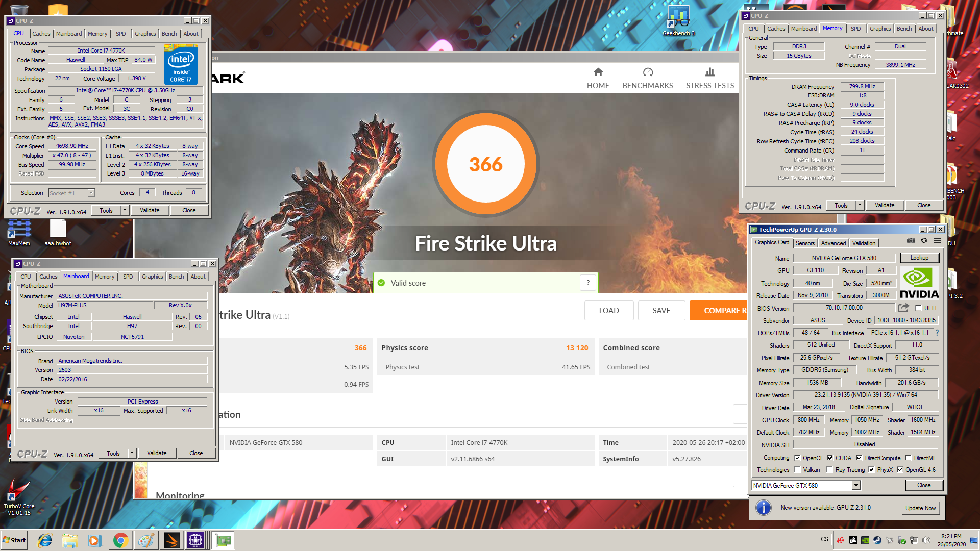Toggle the DirectCompute checkbox

click(x=859, y=458)
